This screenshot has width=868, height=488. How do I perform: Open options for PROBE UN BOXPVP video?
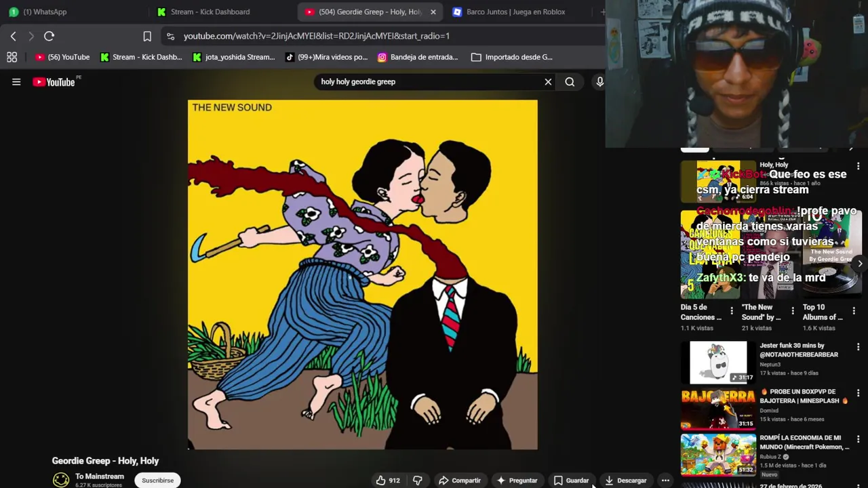(x=858, y=392)
